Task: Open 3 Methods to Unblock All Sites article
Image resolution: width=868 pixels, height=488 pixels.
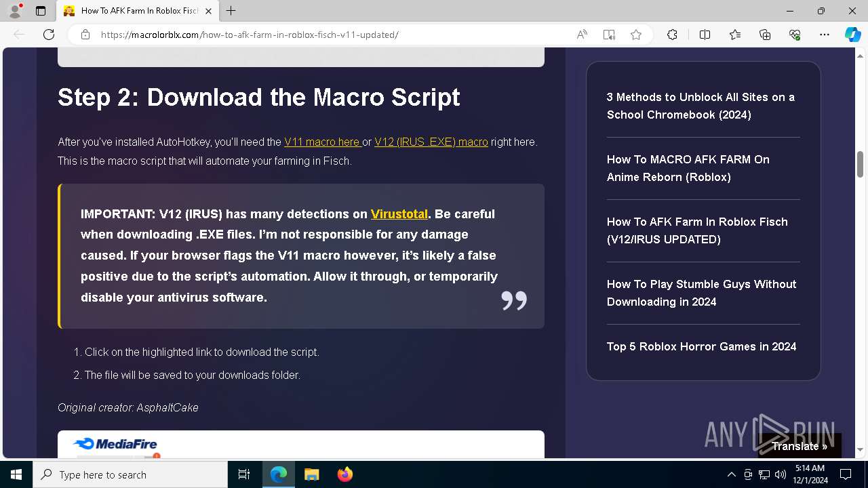Action: pyautogui.click(x=701, y=106)
